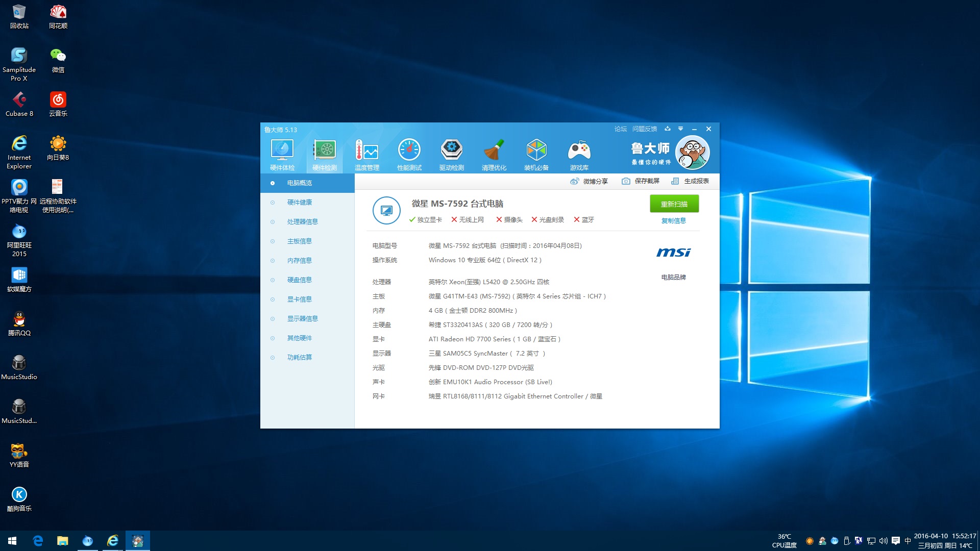980x551 pixels.
Task: Open File Explorer from the taskbar
Action: click(x=63, y=541)
